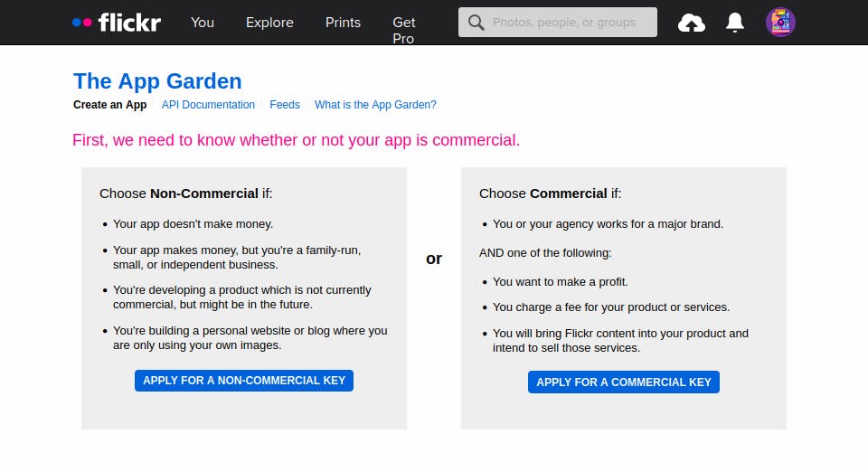Viewport: 868px width, 472px height.
Task: Click the Choose Non-Commercial if heading
Action: point(185,194)
